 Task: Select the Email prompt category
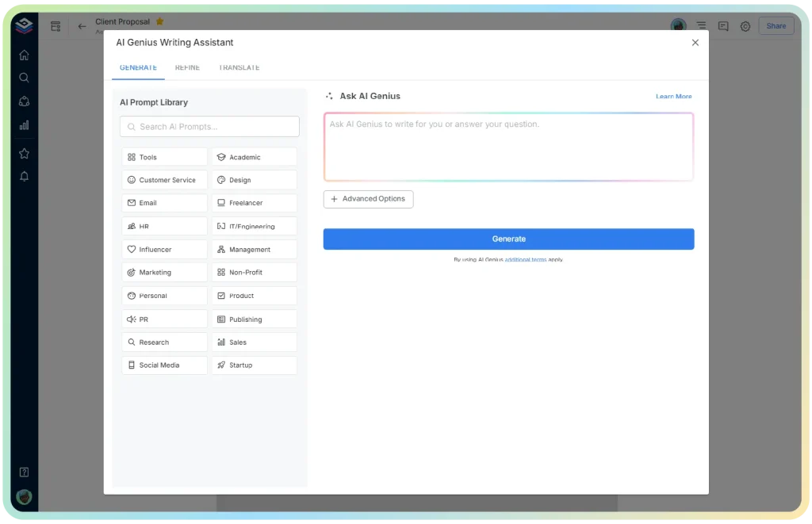click(165, 203)
